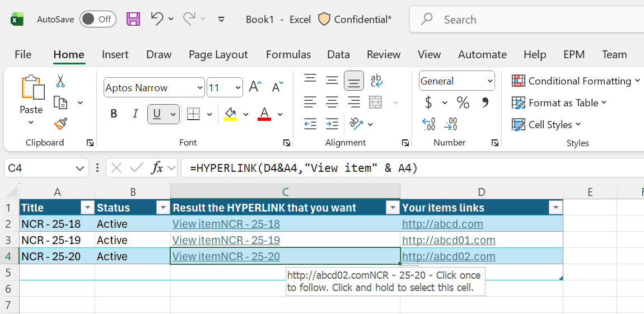The image size is (644, 314).
Task: Click the Confidential sensitivity shield icon
Action: (x=324, y=19)
